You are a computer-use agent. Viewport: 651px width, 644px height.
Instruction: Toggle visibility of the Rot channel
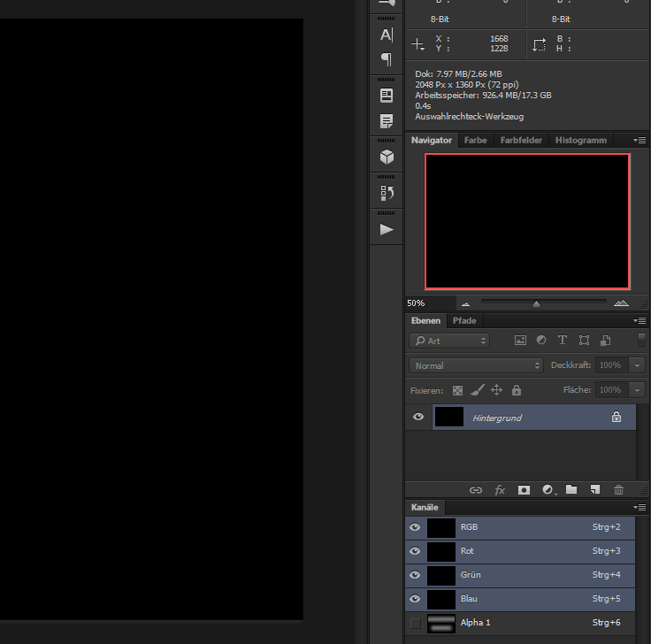pos(415,551)
